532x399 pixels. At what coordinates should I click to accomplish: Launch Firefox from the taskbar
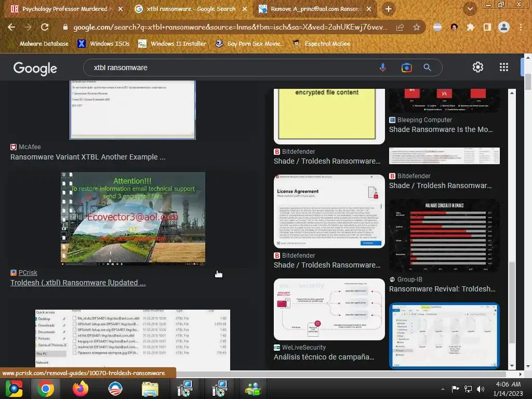tap(81, 389)
